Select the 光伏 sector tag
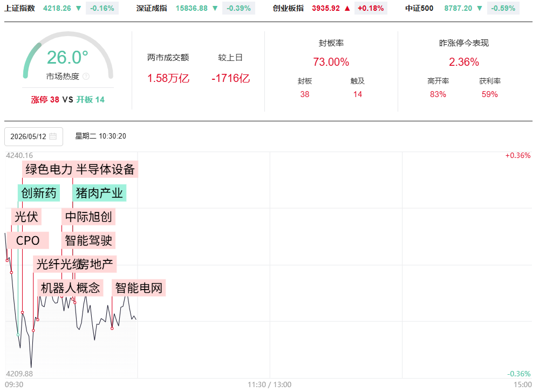Image resolution: width=539 pixels, height=392 pixels. (x=26, y=217)
